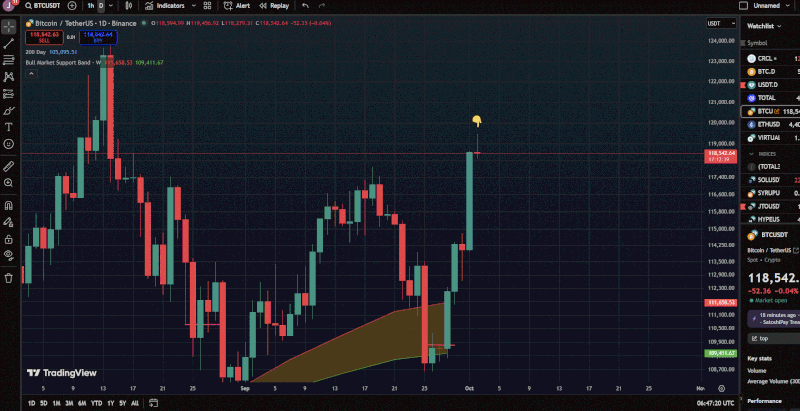Toggle lock all drawing tools
This screenshot has height=411, width=800.
tap(9, 239)
